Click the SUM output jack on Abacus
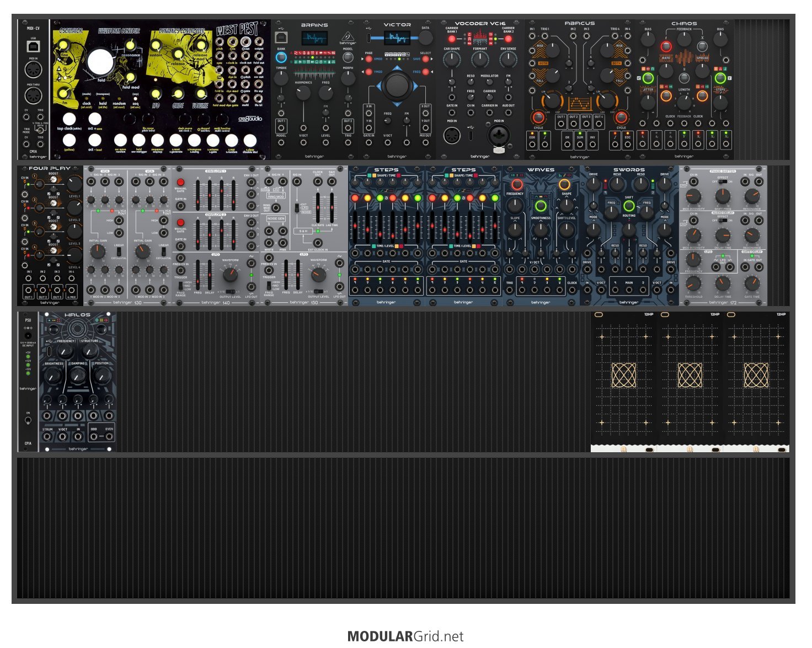The height and width of the screenshot is (648, 812). [x=580, y=144]
